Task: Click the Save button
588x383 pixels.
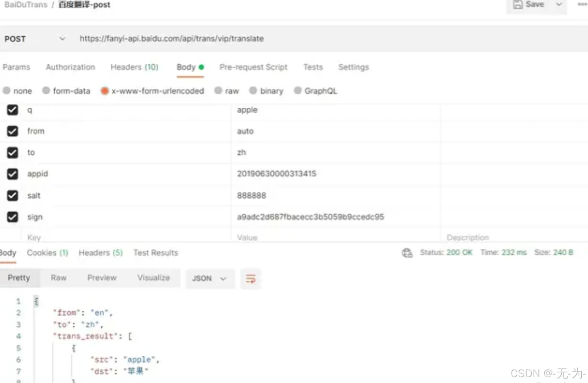Action: [529, 4]
